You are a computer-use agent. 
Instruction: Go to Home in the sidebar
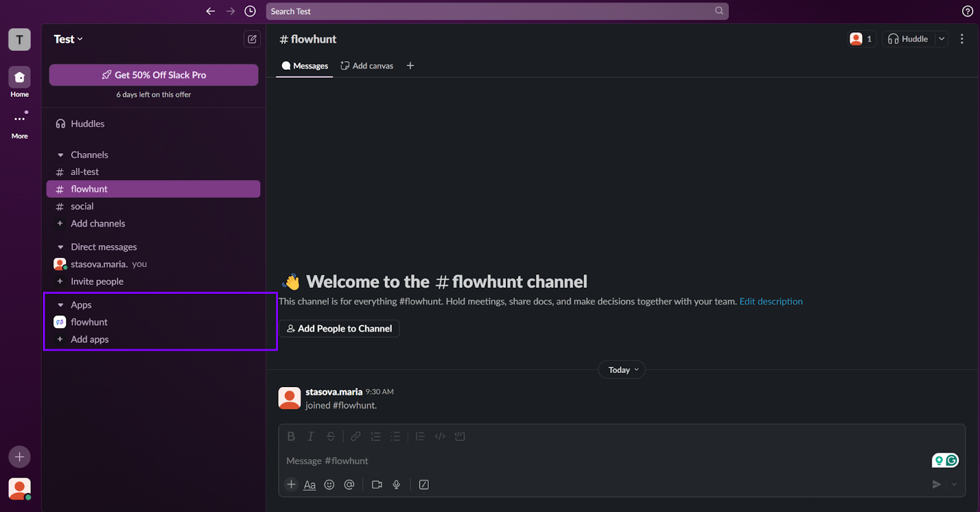point(20,82)
